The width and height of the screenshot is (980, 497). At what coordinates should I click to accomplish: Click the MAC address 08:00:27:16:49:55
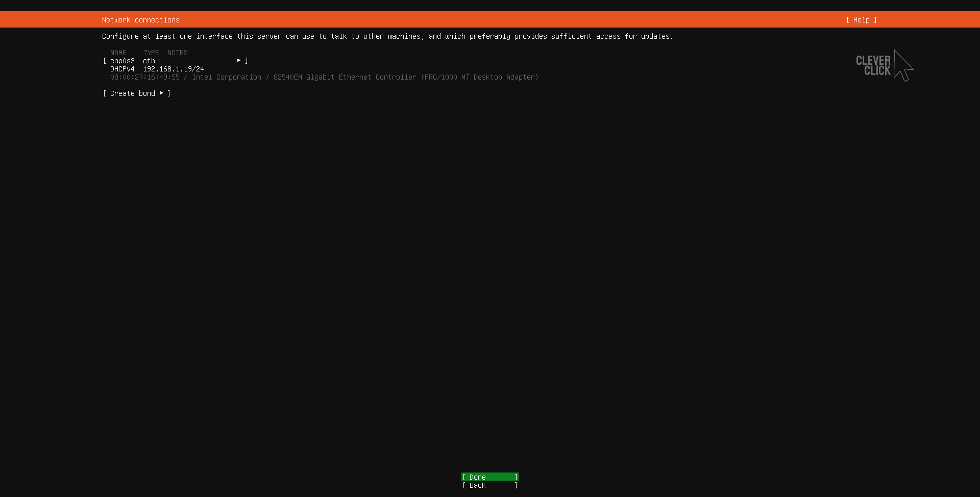click(145, 77)
